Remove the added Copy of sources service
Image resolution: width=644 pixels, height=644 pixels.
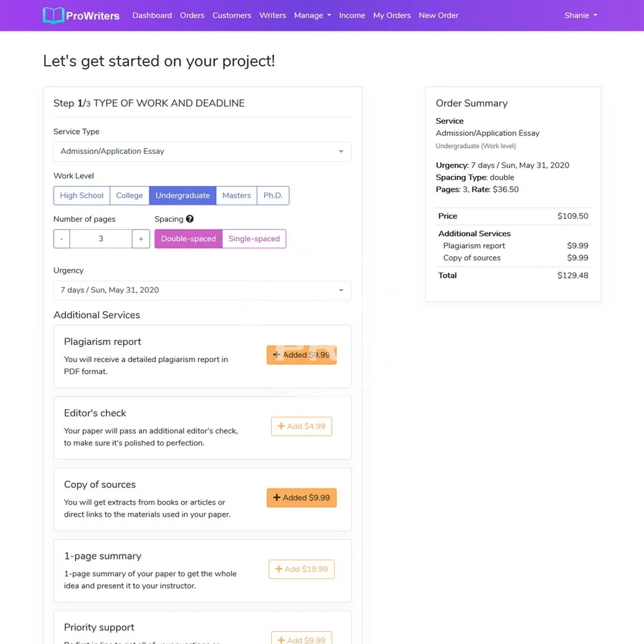tap(301, 498)
